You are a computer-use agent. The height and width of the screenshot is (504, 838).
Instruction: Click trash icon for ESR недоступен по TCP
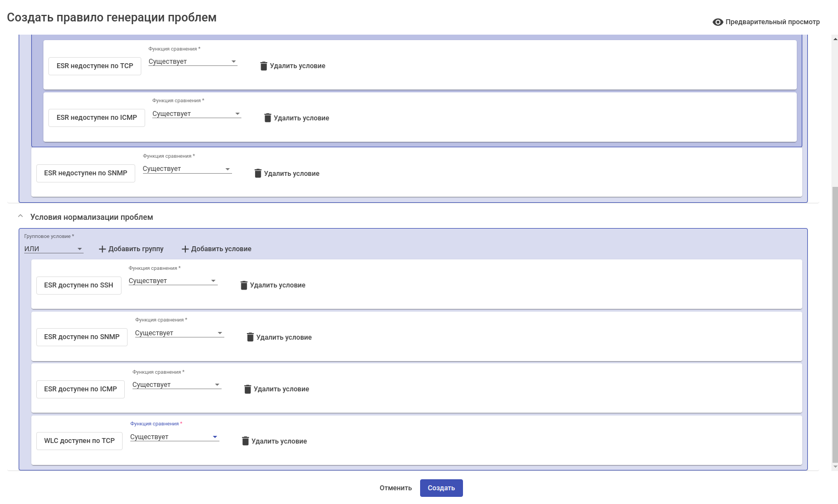(x=263, y=66)
